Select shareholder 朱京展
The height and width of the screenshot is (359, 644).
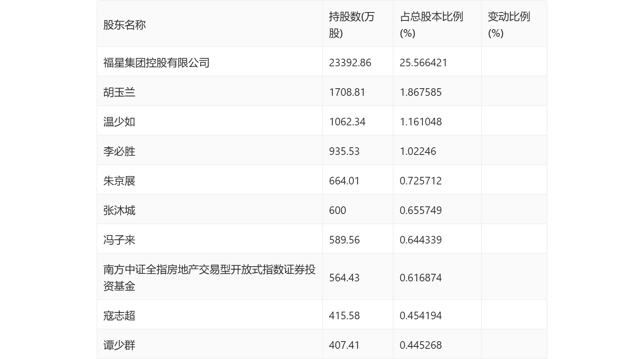coord(119,181)
